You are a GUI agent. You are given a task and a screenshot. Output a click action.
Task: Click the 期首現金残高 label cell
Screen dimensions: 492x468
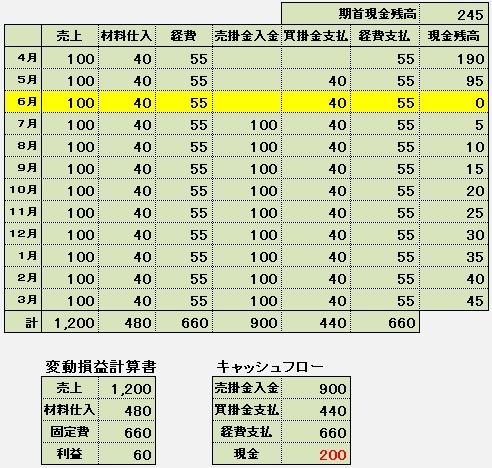click(x=350, y=14)
